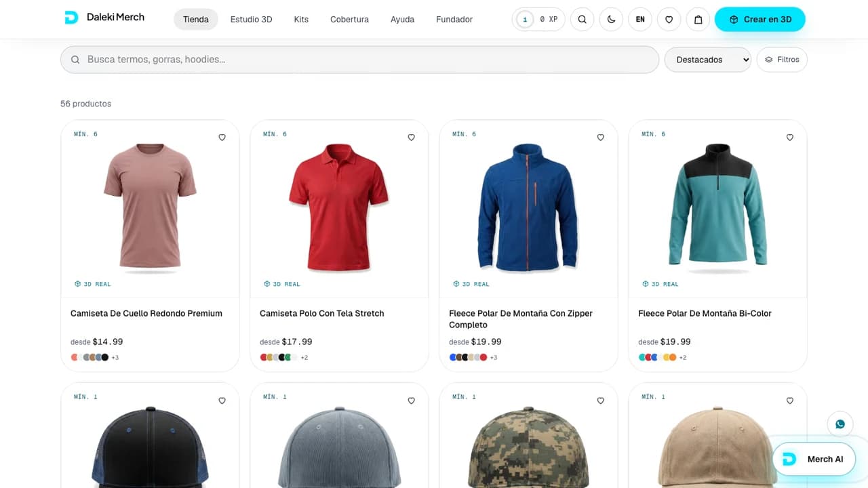Open the search magnifier icon in header
868x488 pixels.
pyautogui.click(x=582, y=20)
